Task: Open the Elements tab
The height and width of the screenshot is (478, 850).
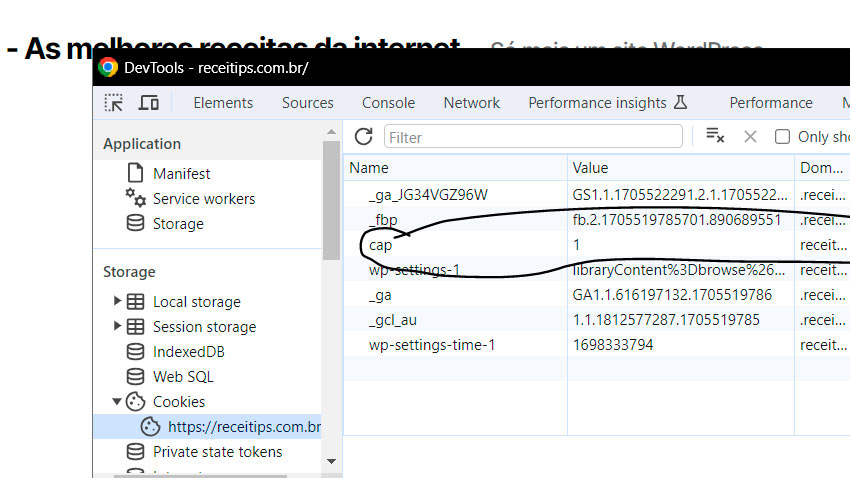Action: tap(223, 103)
